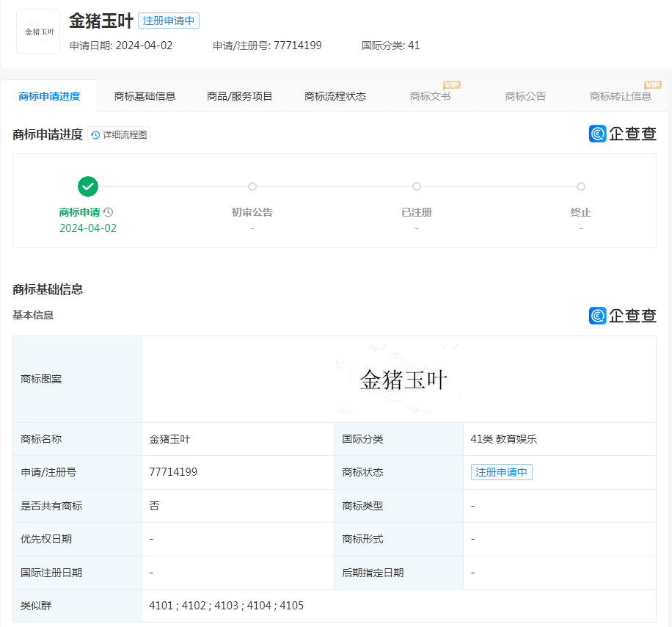Open the 商品/服务项目 tab

tap(240, 96)
